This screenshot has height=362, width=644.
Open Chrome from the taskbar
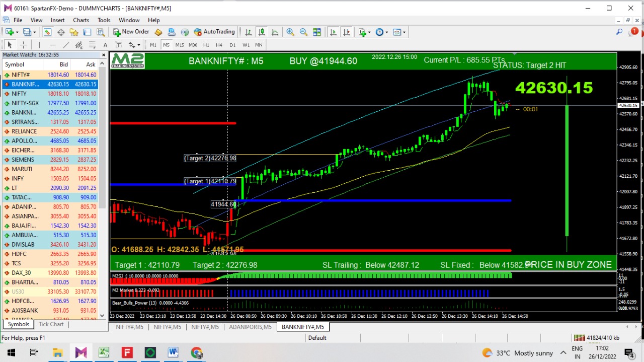[197, 353]
